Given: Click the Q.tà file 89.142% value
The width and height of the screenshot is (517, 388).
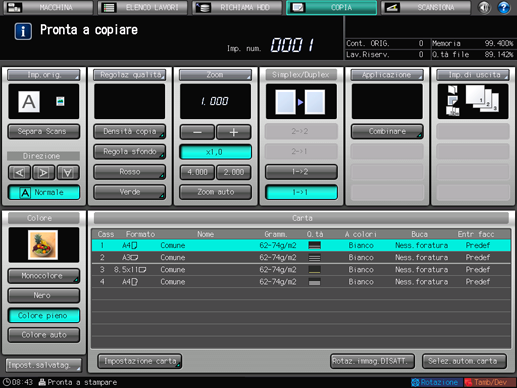Looking at the screenshot, I should (x=499, y=55).
